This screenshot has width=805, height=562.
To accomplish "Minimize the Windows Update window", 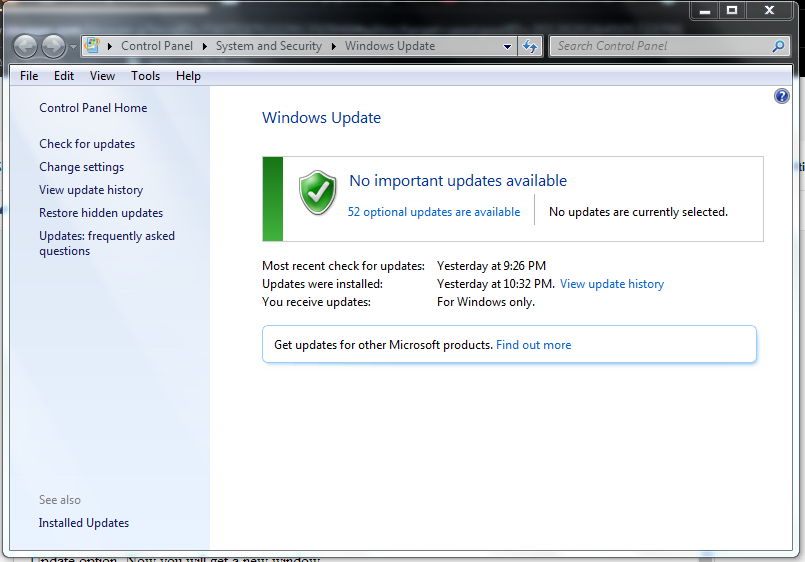I will [x=705, y=10].
